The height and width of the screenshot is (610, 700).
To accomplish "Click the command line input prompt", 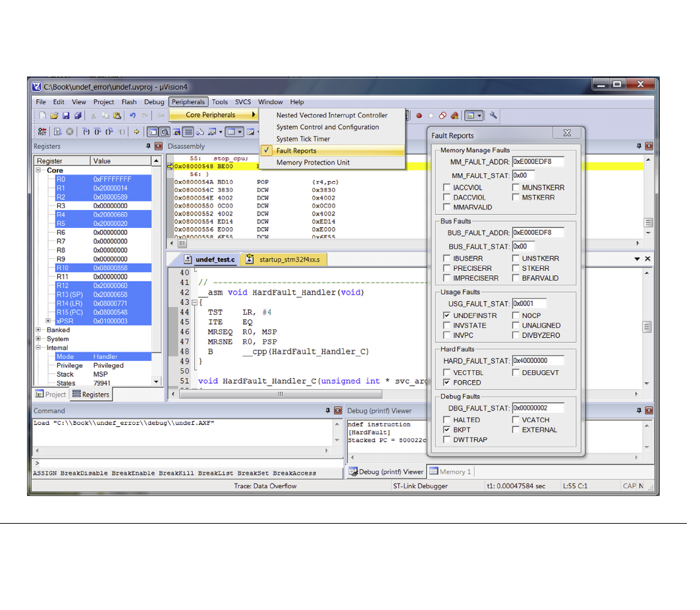I will [188, 463].
